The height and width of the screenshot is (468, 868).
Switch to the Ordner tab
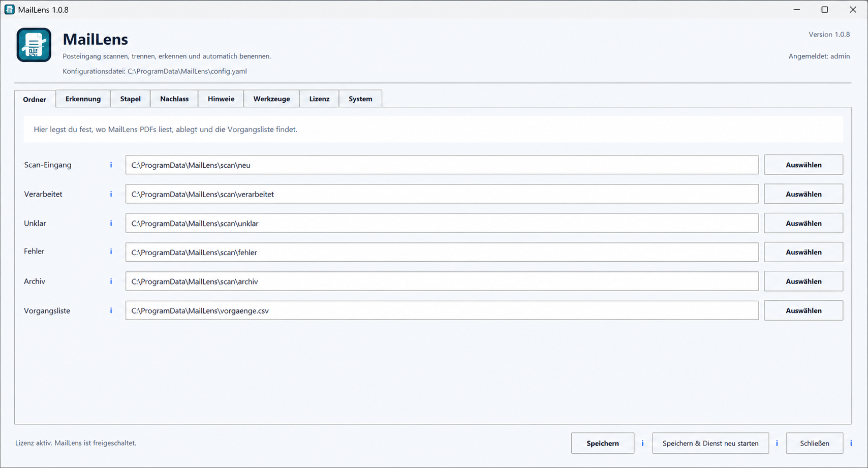pyautogui.click(x=35, y=99)
